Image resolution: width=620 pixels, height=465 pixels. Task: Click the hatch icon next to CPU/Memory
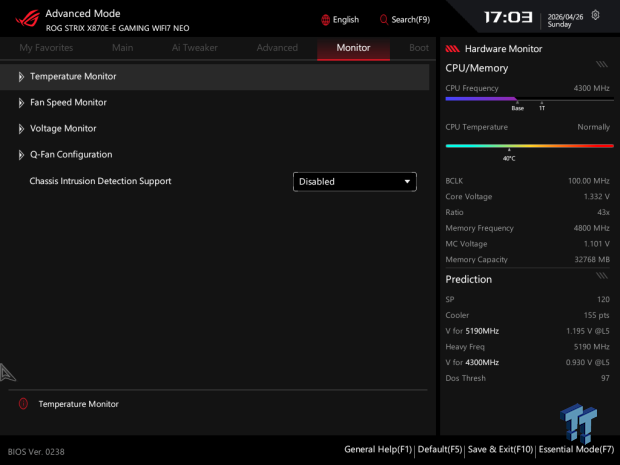click(x=602, y=64)
